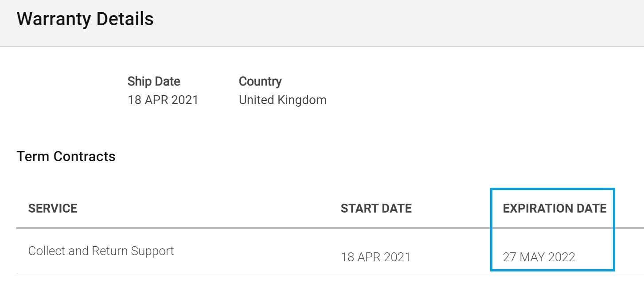Click the Warranty Details page heading

click(x=85, y=19)
